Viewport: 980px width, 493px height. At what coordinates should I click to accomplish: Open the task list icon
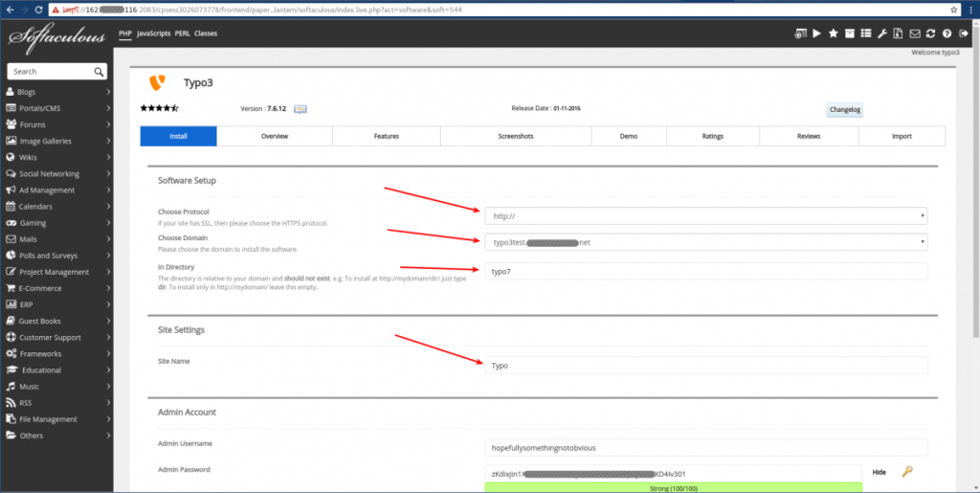coord(865,34)
